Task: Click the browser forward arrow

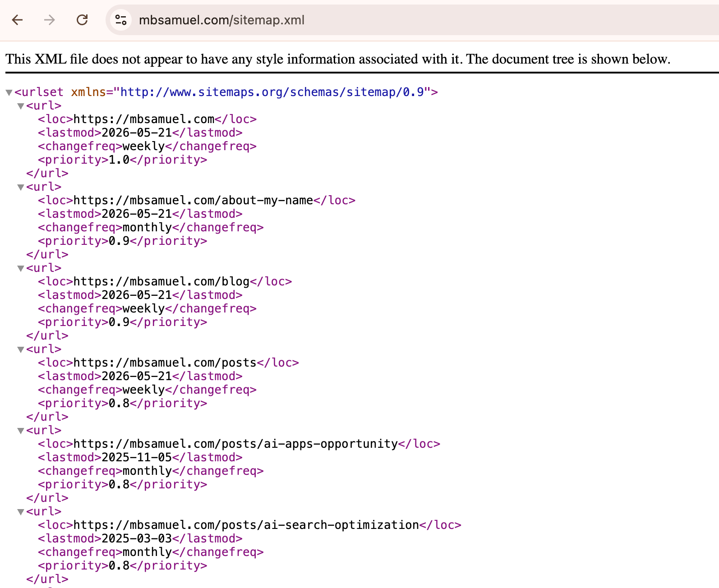Action: (x=50, y=20)
